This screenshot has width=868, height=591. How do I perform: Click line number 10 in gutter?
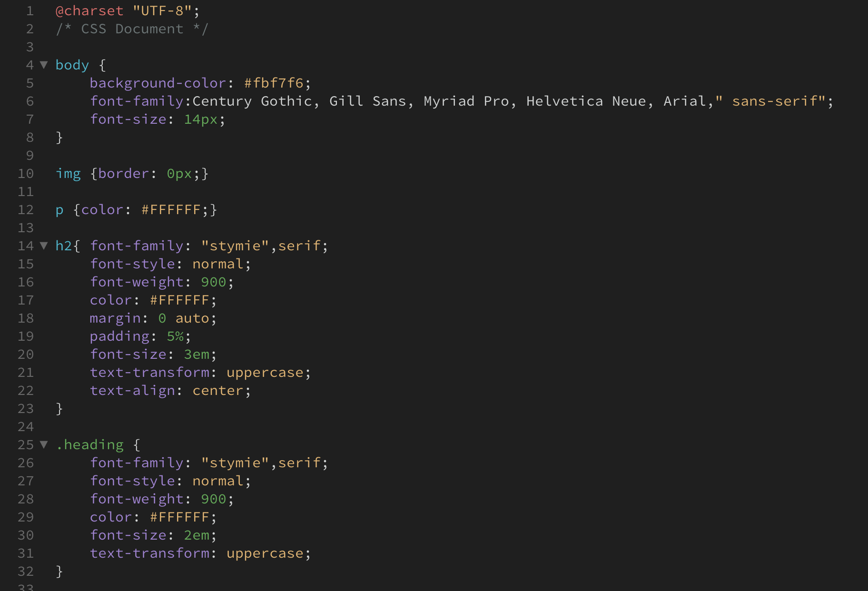pos(26,173)
